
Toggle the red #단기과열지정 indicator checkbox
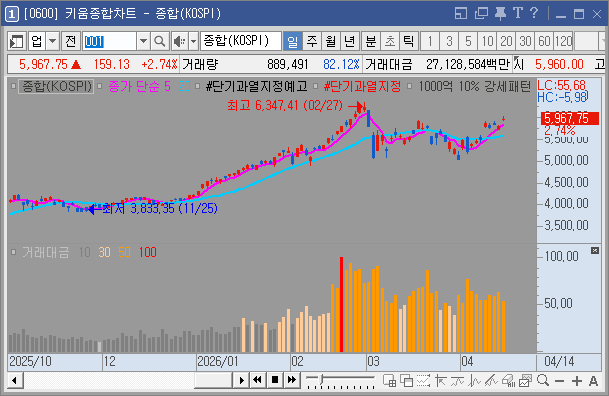coord(315,86)
